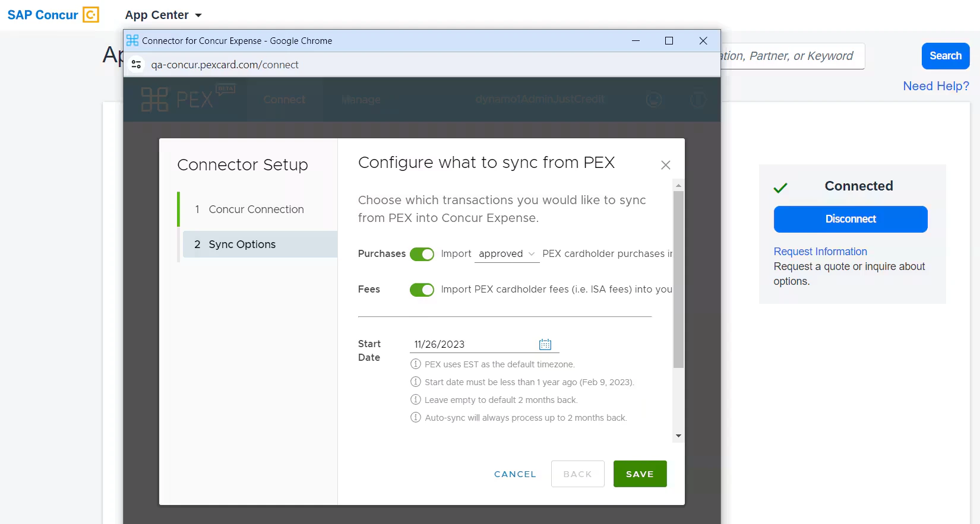Click the dialog vertical scrollbar thumb

[678, 280]
